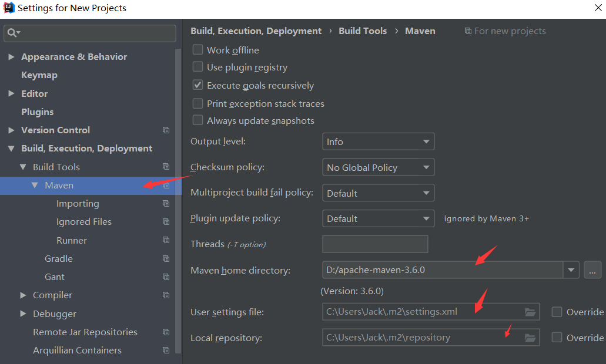Screen dimensions: 606x364
Task: Click folder icon in User settings file field
Action: point(530,312)
